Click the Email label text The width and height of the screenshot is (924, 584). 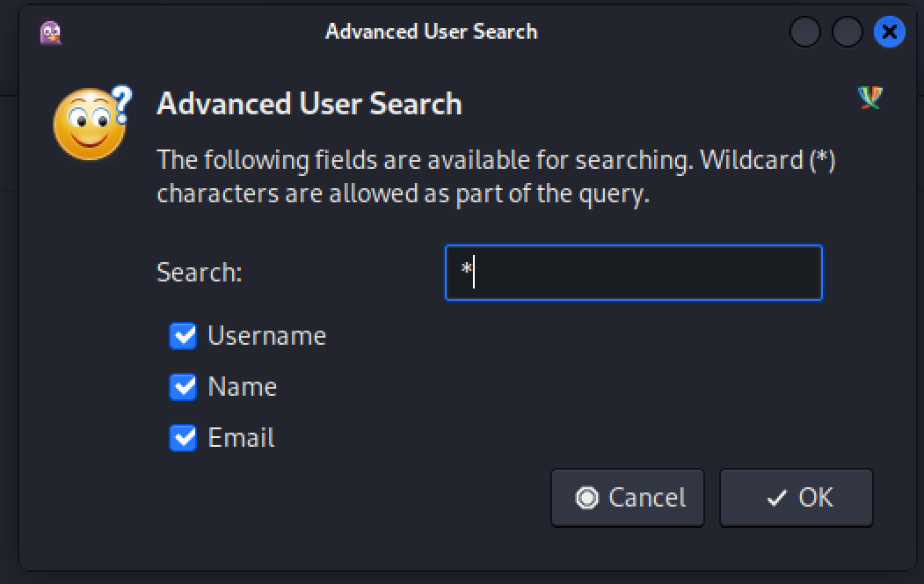click(241, 438)
